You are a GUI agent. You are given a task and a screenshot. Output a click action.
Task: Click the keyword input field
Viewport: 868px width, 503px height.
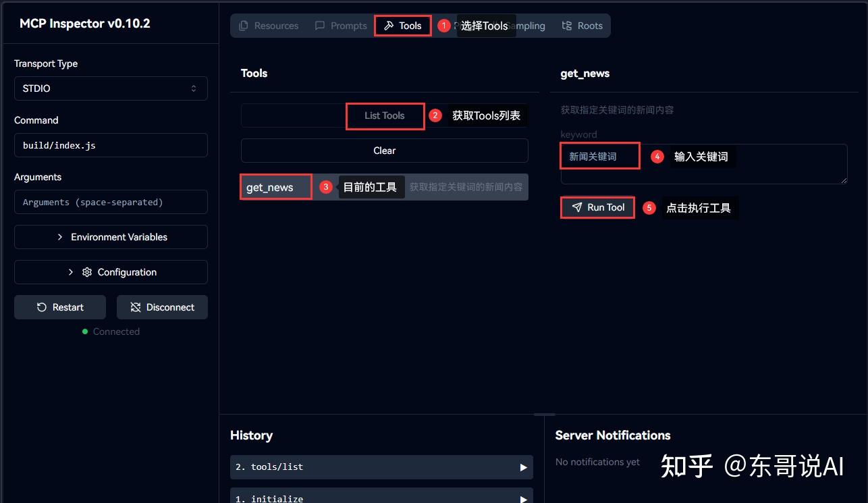point(599,156)
